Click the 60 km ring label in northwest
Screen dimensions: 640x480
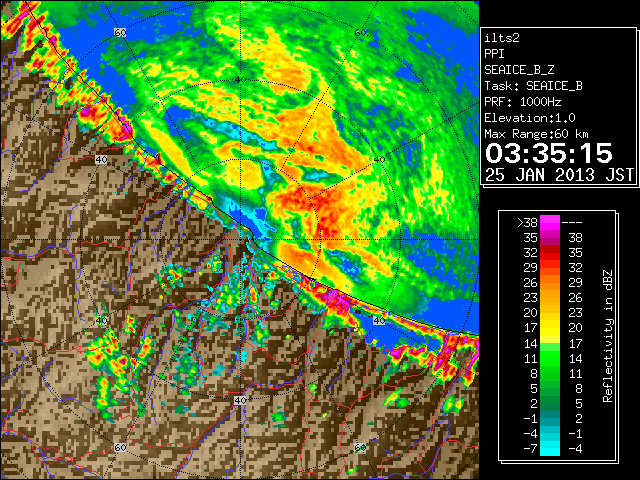click(120, 33)
